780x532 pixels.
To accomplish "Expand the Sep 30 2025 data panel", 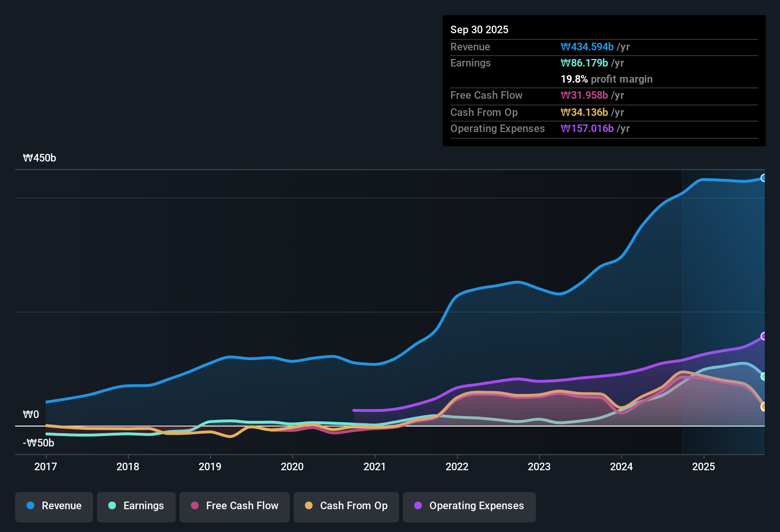I will [479, 29].
